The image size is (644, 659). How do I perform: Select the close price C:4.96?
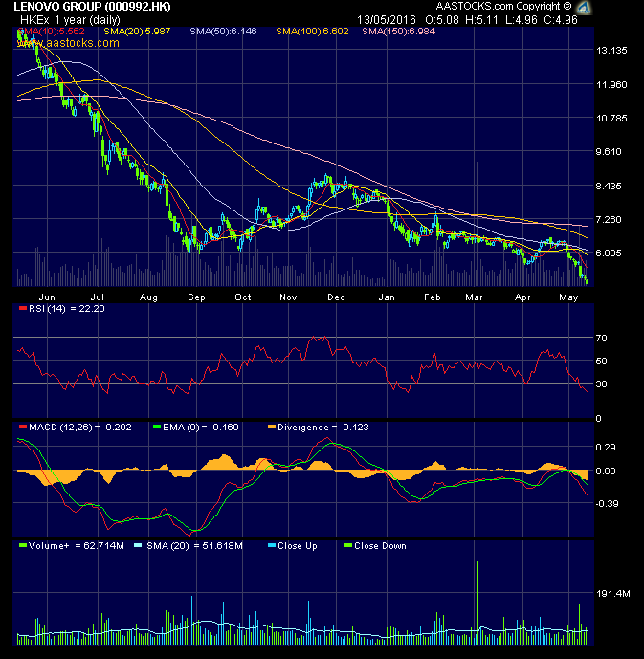(561, 20)
